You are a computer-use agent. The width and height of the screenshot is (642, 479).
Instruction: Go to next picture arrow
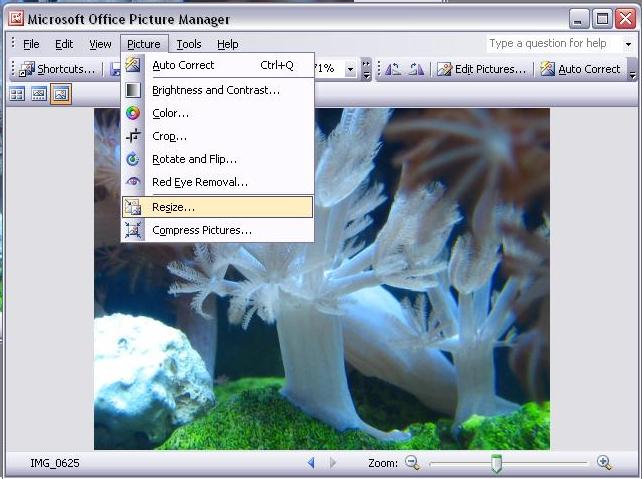point(332,463)
